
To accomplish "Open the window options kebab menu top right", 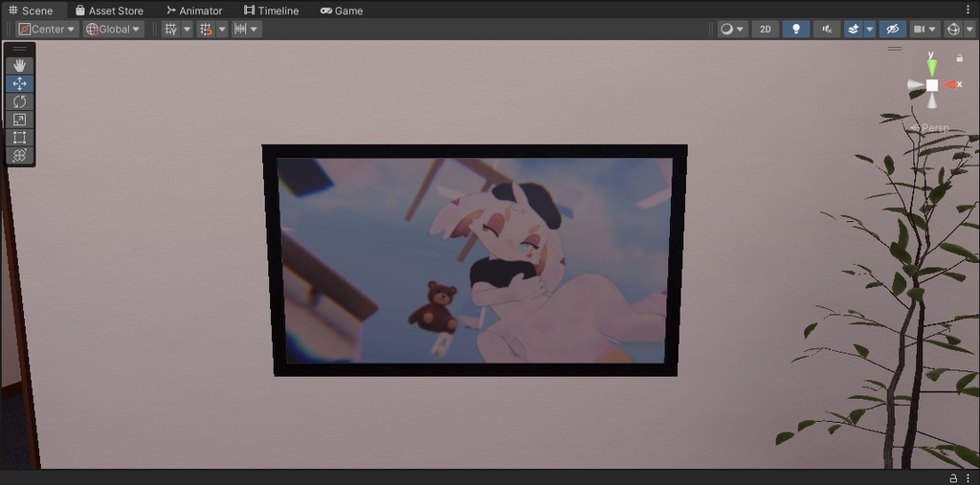I will pos(969,10).
